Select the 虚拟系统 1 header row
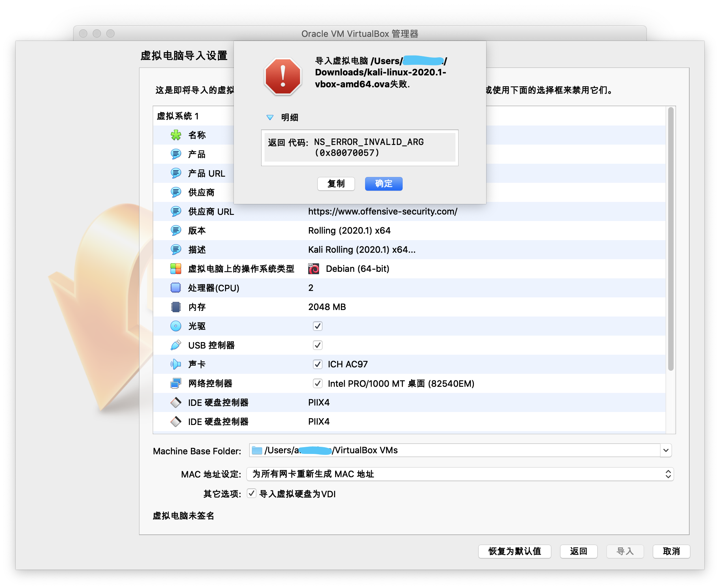 pos(409,116)
